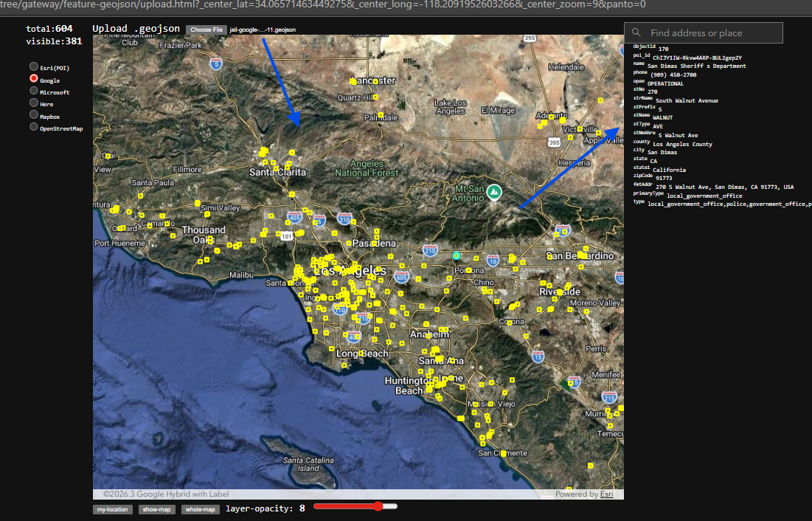Image resolution: width=812 pixels, height=521 pixels.
Task: Select the Esri(POI) radio button
Action: [34, 67]
